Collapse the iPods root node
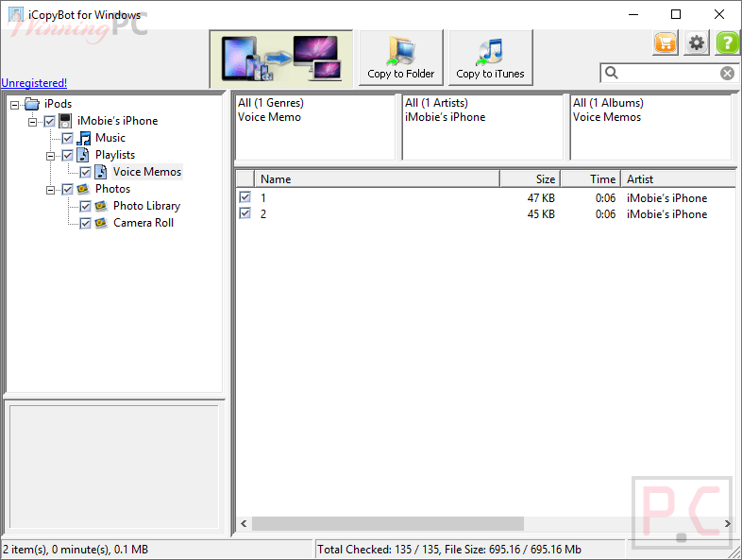 point(15,105)
